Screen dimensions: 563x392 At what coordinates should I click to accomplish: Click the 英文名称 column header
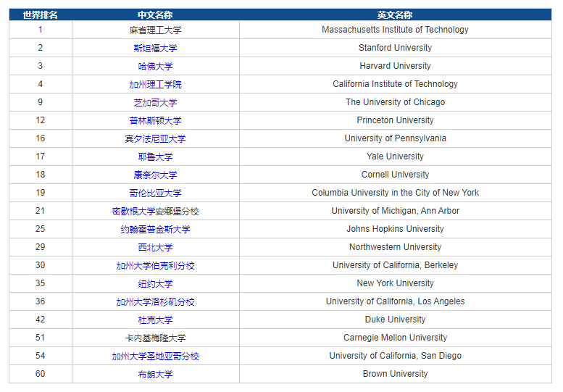pos(395,15)
